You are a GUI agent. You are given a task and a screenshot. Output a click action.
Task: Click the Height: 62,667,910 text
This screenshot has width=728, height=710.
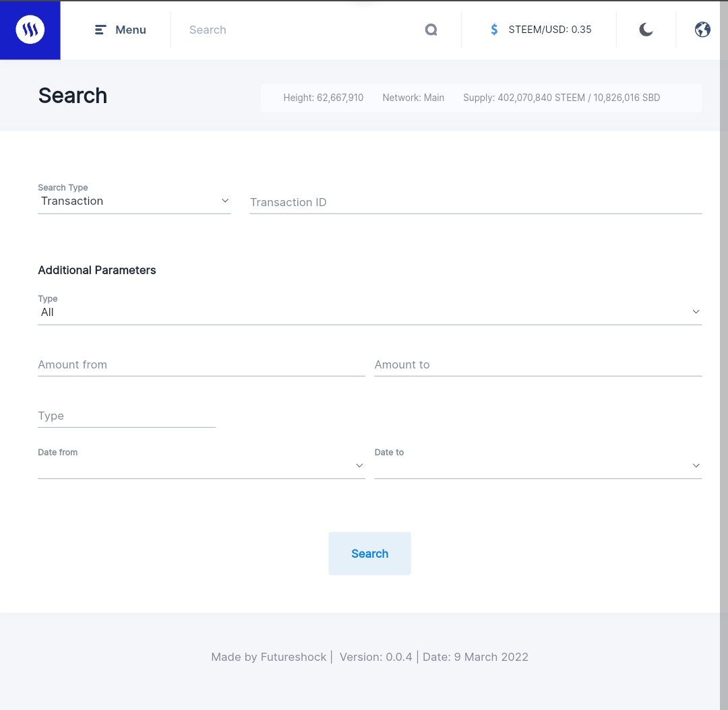pos(323,98)
